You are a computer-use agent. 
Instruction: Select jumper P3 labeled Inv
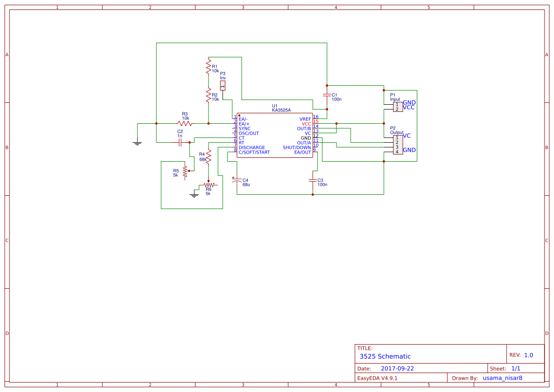point(223,84)
